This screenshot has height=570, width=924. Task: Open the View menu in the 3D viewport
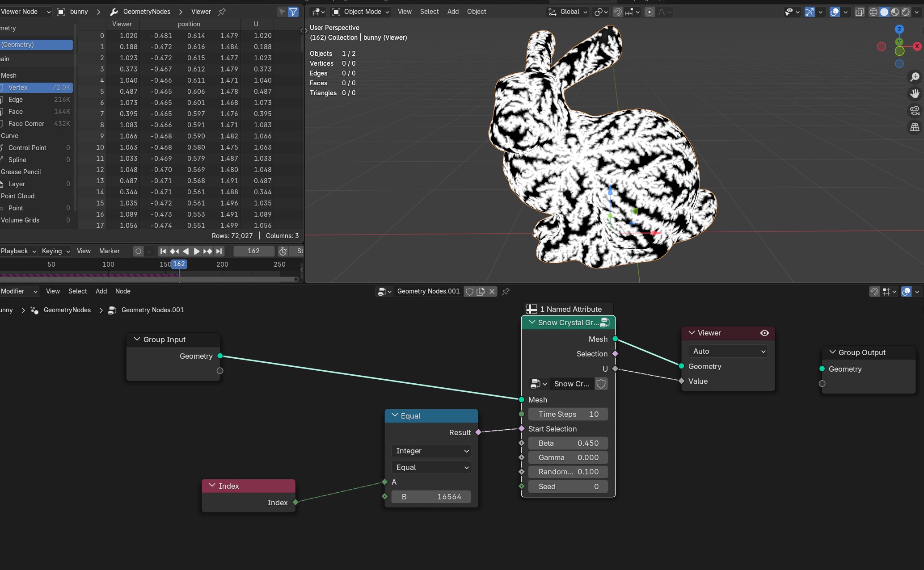(405, 12)
